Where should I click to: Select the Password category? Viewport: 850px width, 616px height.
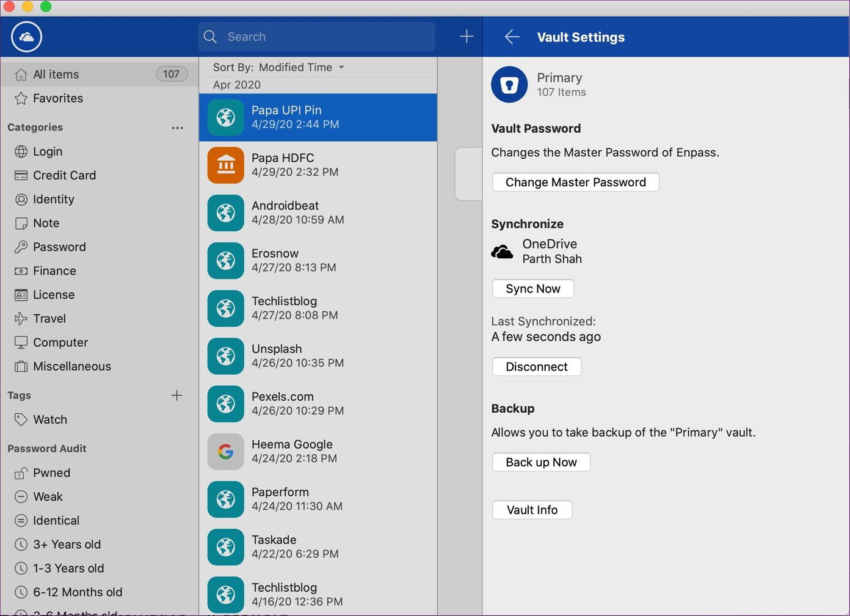pyautogui.click(x=99, y=247)
